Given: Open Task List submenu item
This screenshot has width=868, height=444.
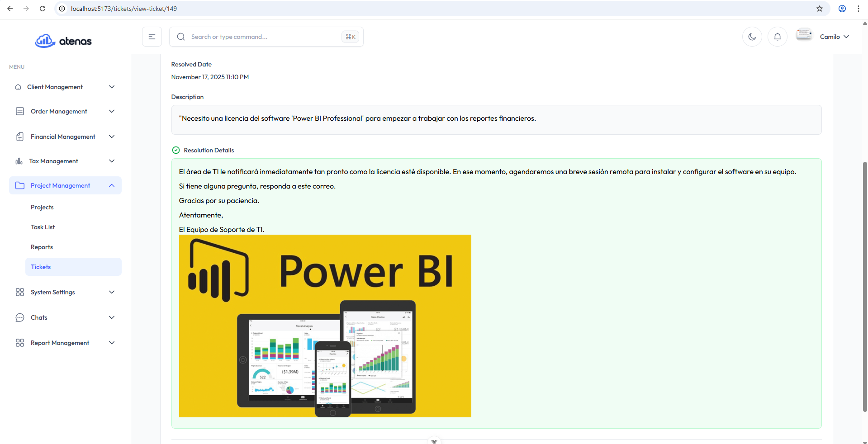Looking at the screenshot, I should (x=43, y=227).
